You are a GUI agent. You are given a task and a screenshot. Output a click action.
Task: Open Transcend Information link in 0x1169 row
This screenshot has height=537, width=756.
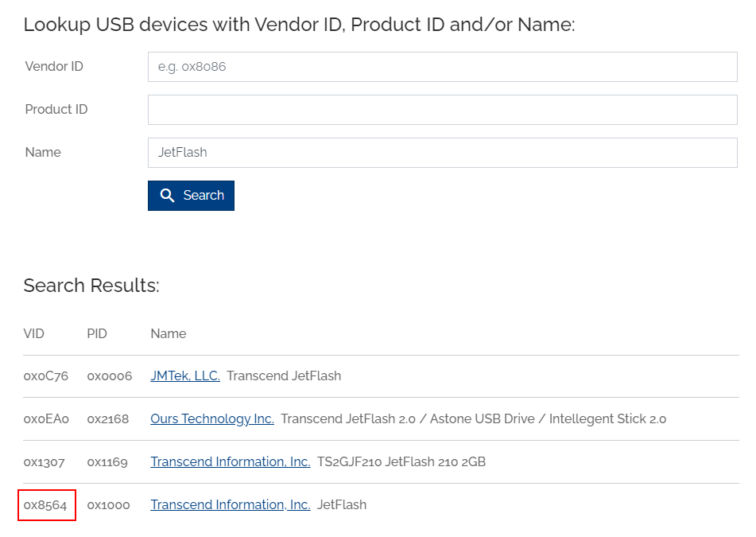[231, 462]
